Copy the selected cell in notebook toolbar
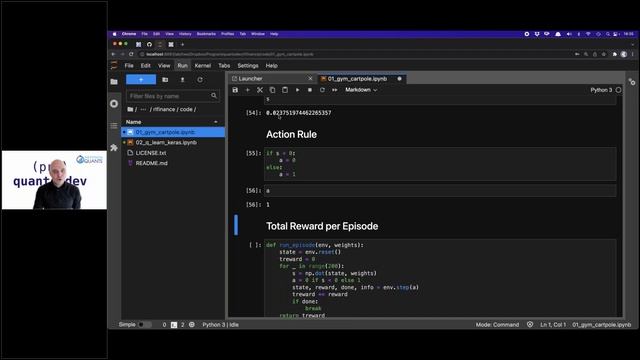The width and height of the screenshot is (640, 360). tap(272, 90)
